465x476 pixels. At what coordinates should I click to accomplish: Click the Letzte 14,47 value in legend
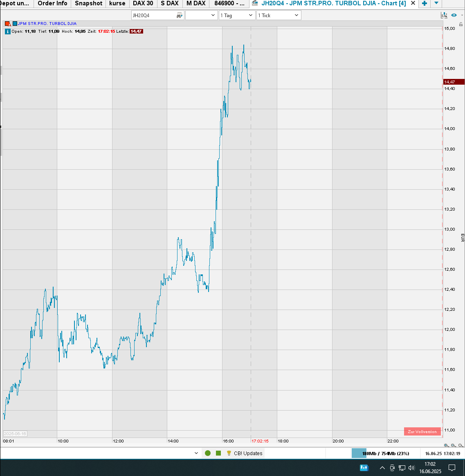tap(136, 31)
